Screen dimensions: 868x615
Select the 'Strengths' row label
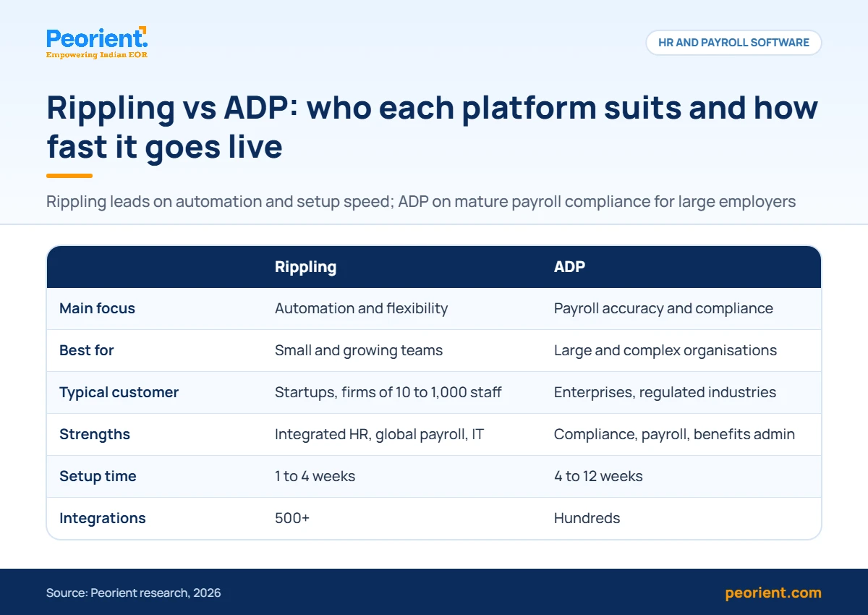[x=95, y=434]
